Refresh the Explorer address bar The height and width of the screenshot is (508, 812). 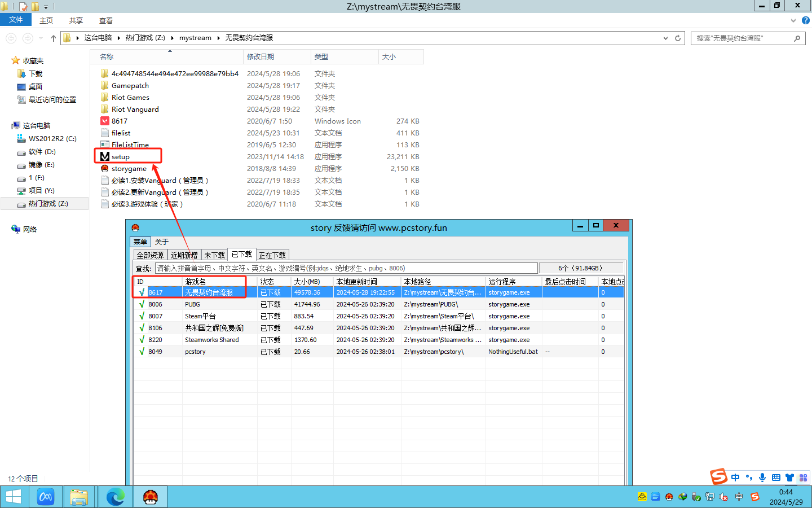678,38
